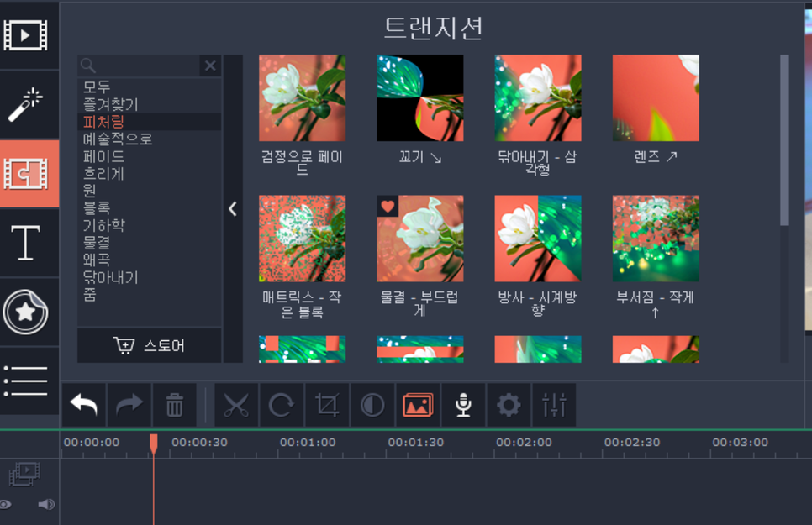Image resolution: width=812 pixels, height=525 pixels.
Task: Open the Filters magic wand tab
Action: tap(25, 104)
